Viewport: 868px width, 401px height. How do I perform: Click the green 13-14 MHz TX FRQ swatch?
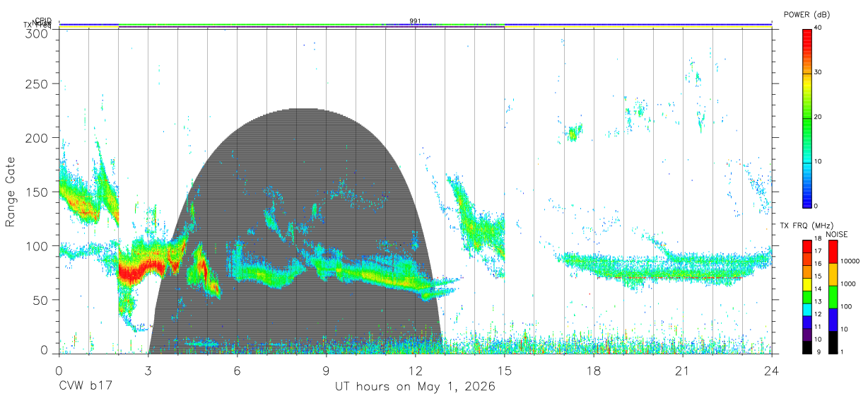point(807,297)
